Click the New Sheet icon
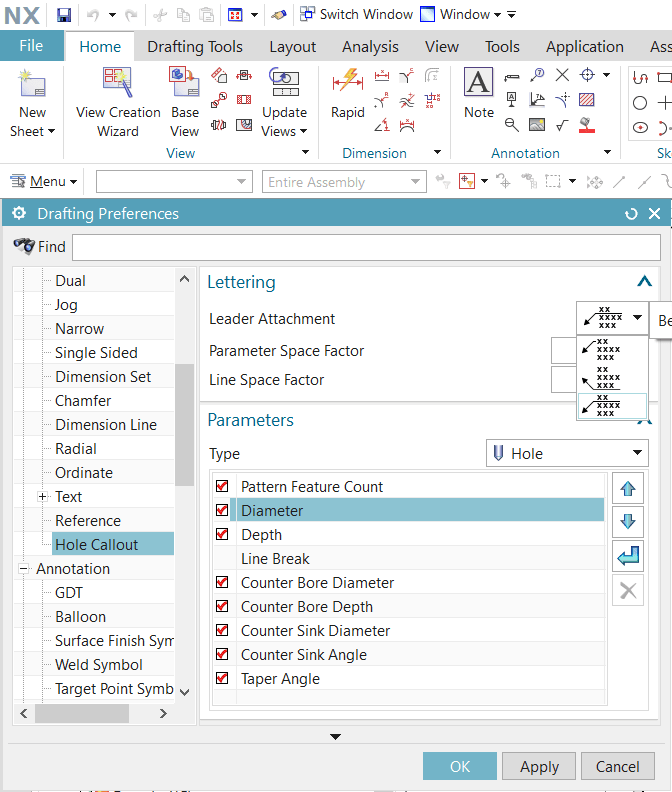 [32, 83]
